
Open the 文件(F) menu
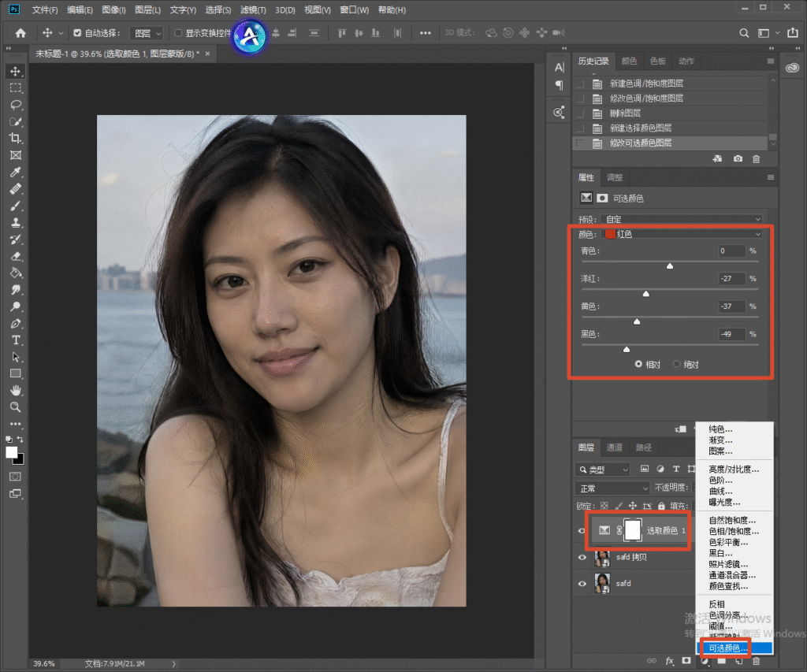click(x=45, y=9)
